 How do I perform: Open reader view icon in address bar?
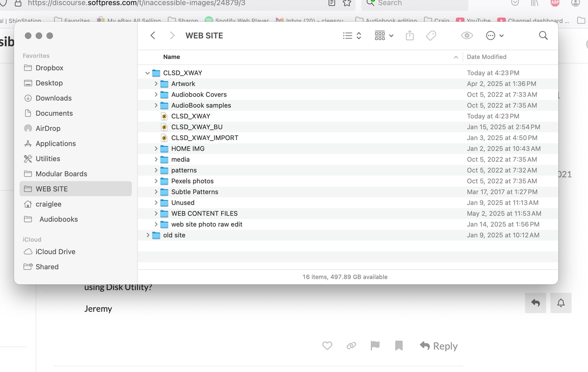[332, 3]
